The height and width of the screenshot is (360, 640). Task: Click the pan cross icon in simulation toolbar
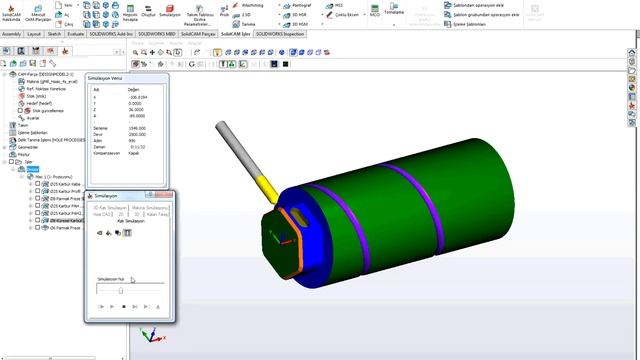152,53
